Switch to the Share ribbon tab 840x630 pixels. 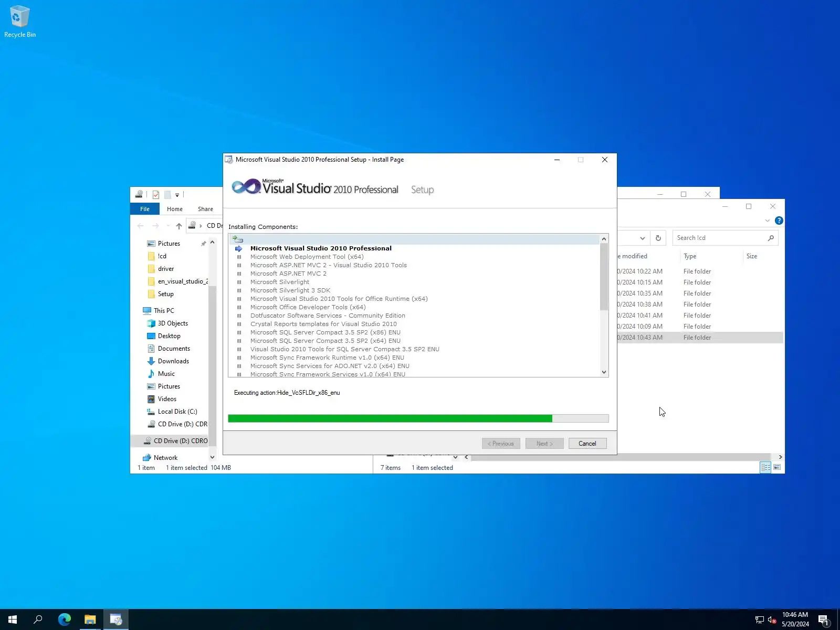pos(205,209)
